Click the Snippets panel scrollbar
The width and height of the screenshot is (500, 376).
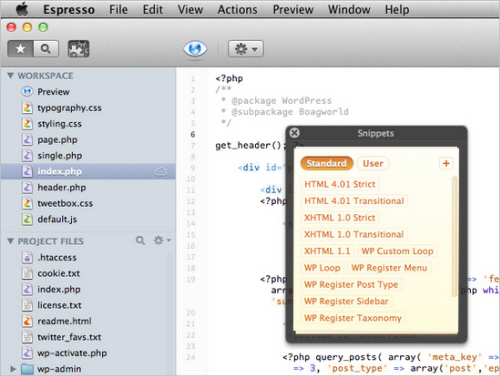tap(454, 237)
